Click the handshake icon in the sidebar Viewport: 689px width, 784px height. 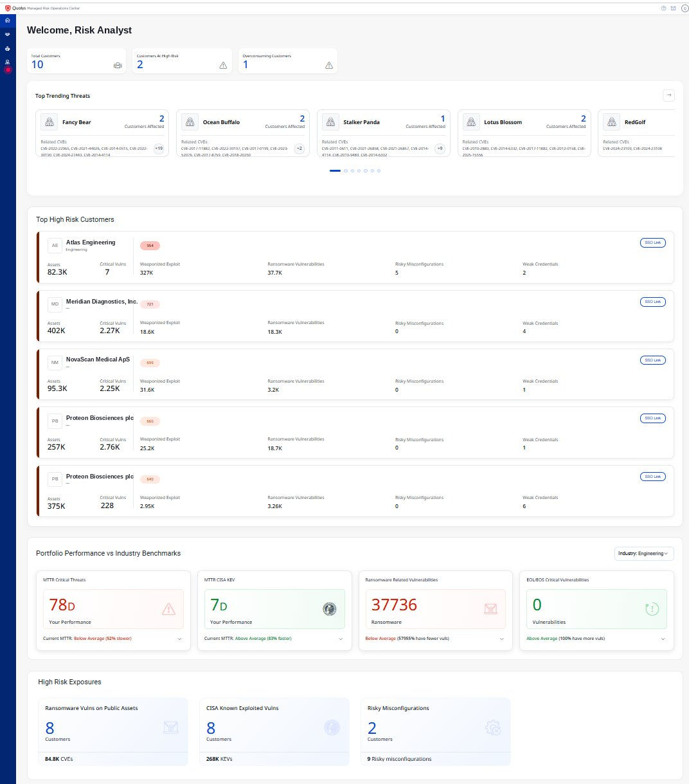pos(8,35)
